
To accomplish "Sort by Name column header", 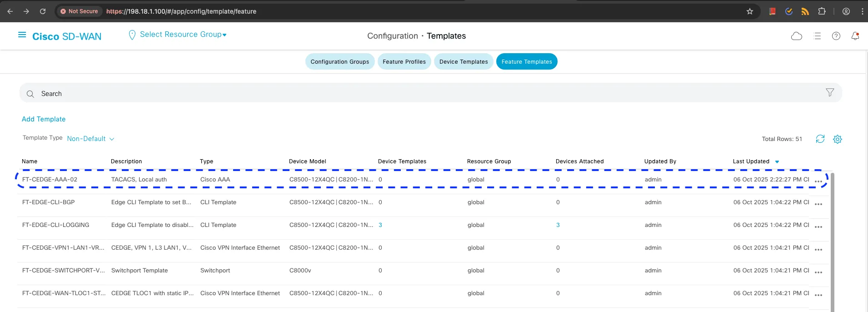I will tap(30, 161).
